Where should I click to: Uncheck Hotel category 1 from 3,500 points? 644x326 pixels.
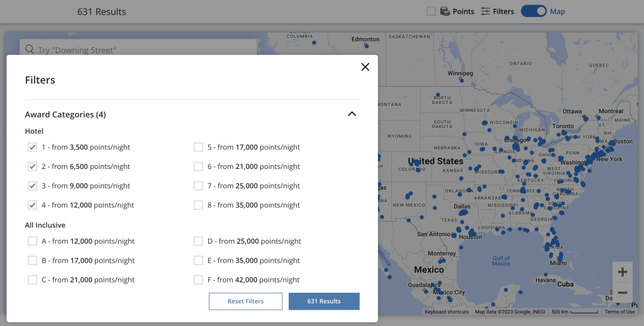[x=33, y=147]
